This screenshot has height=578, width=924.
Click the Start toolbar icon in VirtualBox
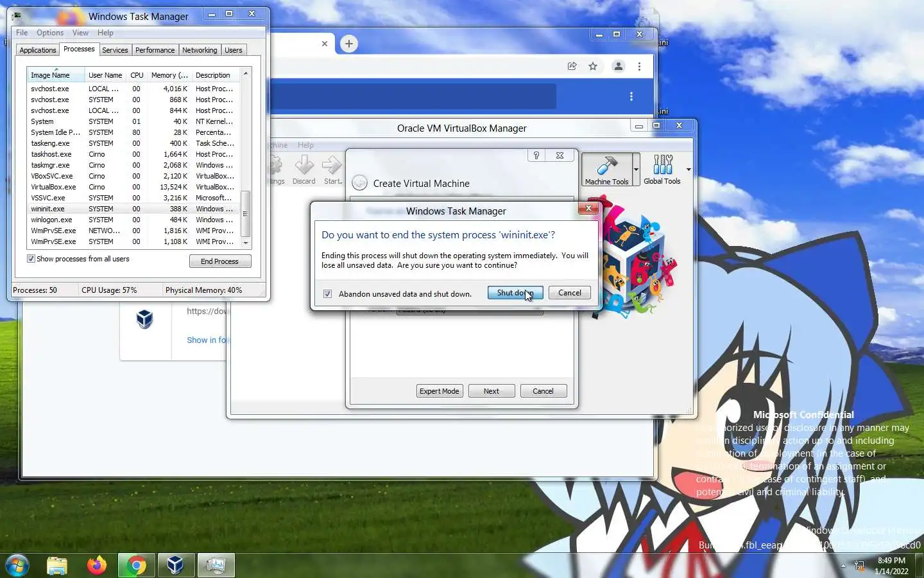pyautogui.click(x=332, y=170)
